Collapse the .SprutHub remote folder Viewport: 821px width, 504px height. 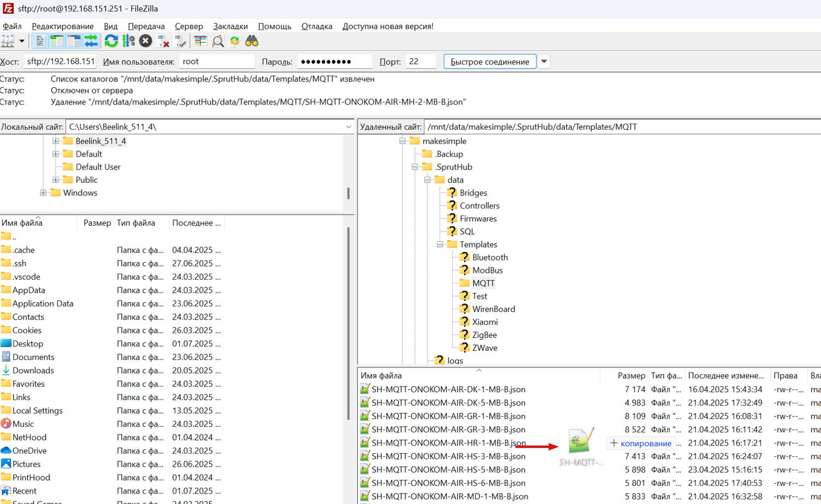pos(415,167)
